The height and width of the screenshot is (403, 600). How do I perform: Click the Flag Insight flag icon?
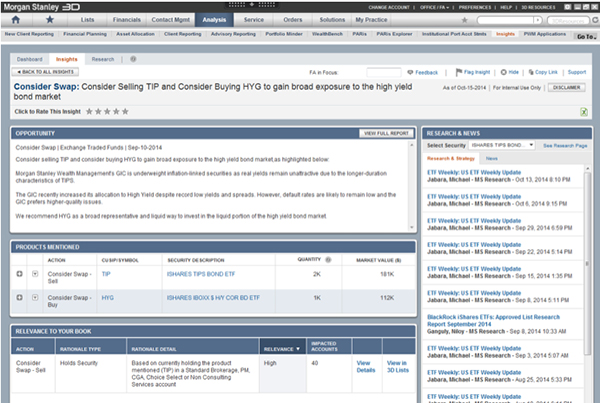point(458,73)
